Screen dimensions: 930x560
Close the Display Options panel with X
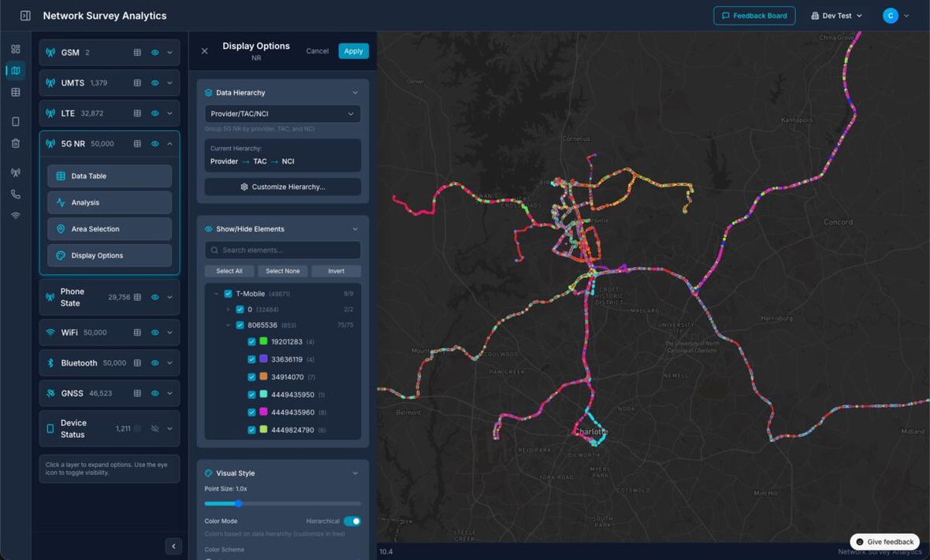205,51
